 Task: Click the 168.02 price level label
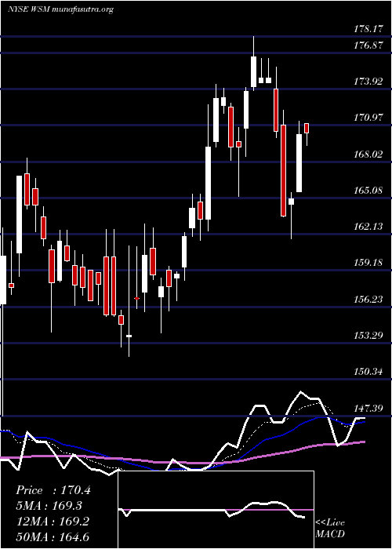pyautogui.click(x=368, y=155)
